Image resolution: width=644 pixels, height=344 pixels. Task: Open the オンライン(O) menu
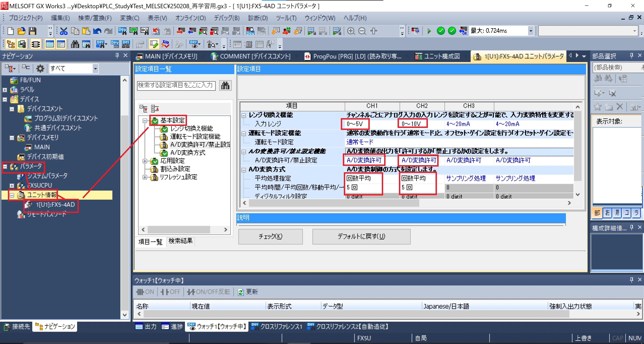coord(190,18)
